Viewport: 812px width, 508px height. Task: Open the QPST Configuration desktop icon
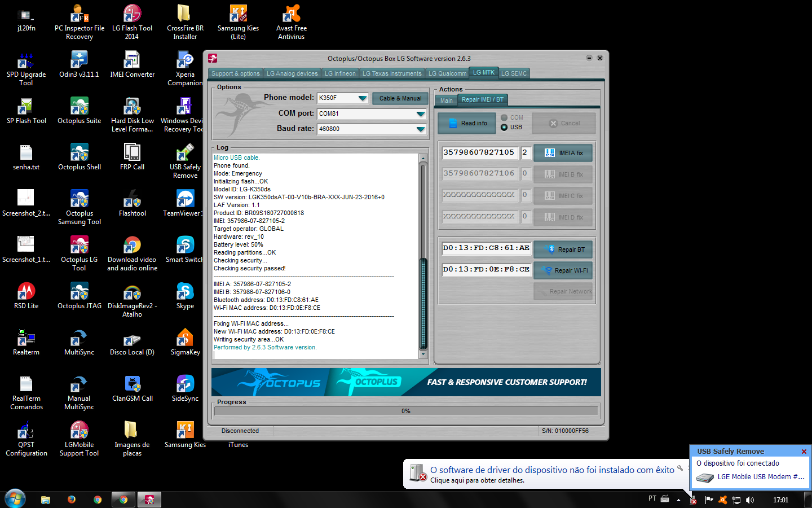pyautogui.click(x=26, y=439)
